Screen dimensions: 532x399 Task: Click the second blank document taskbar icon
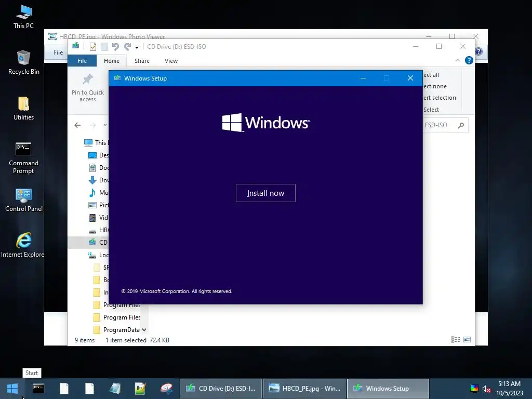(89, 389)
